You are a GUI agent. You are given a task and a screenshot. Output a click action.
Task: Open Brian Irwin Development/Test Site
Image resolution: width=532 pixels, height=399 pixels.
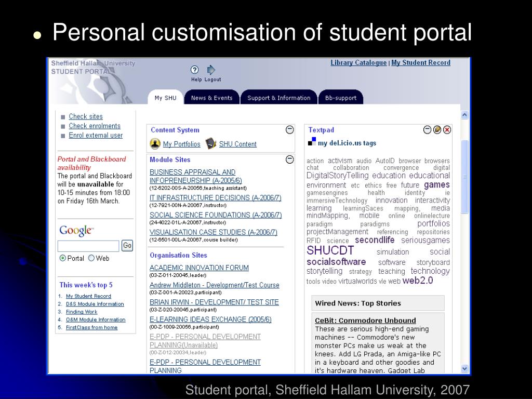(214, 302)
